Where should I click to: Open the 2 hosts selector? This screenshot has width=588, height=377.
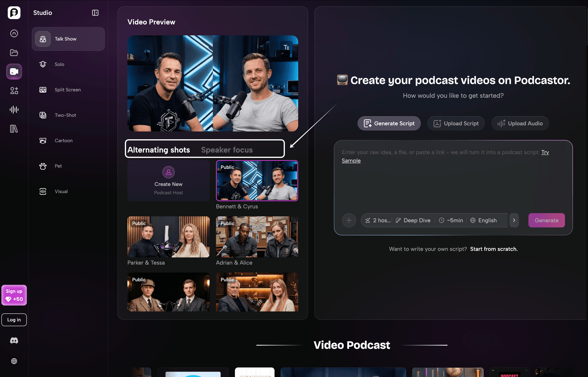click(x=378, y=220)
